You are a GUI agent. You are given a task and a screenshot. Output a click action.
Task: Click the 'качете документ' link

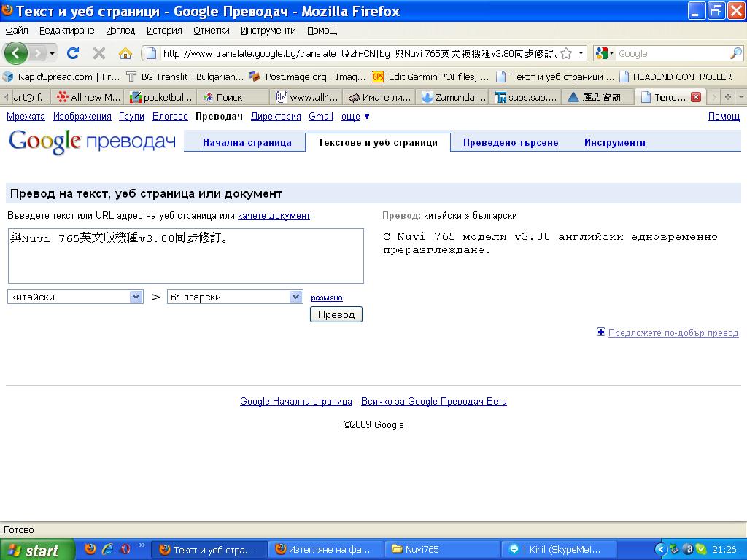pyautogui.click(x=274, y=216)
